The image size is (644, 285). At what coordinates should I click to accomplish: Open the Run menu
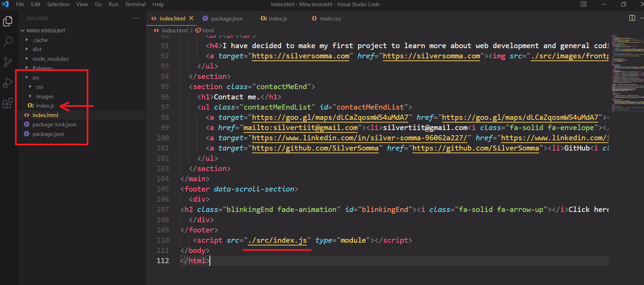[113, 4]
